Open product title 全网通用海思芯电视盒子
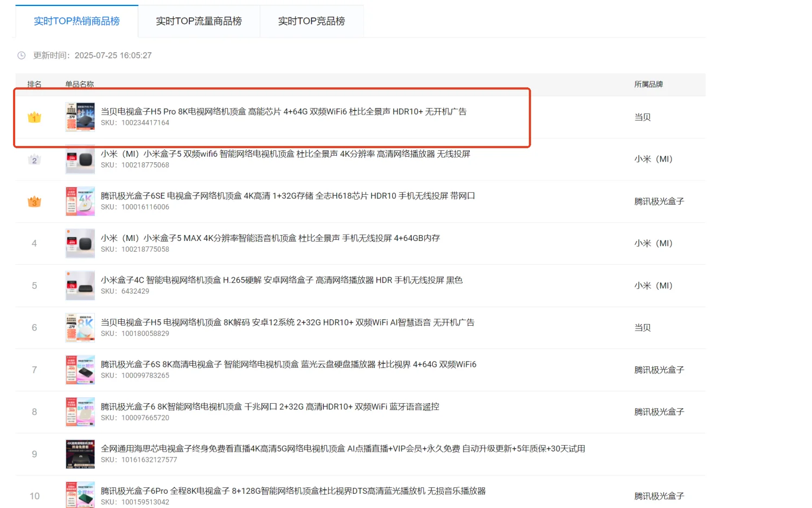The width and height of the screenshot is (812, 508). tap(343, 448)
